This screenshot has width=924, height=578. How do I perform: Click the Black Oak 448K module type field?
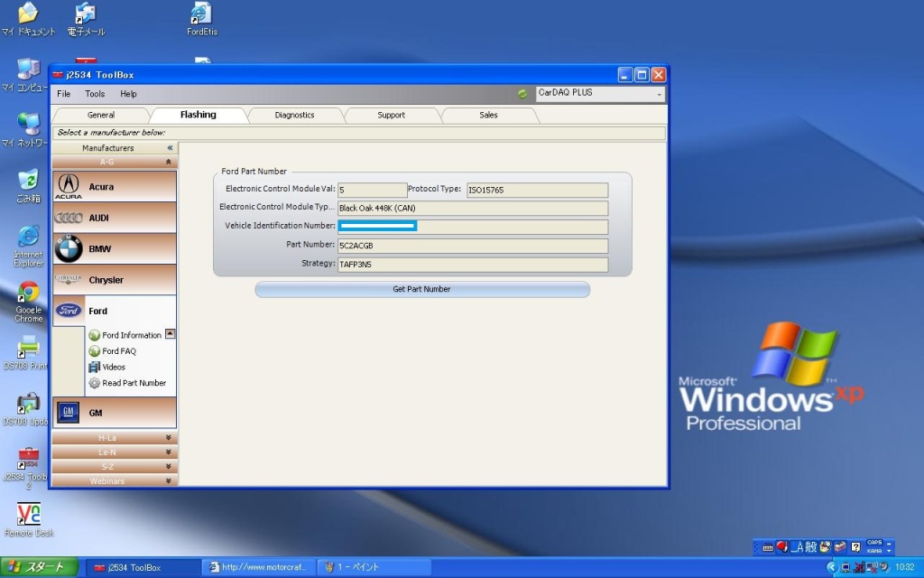point(473,209)
